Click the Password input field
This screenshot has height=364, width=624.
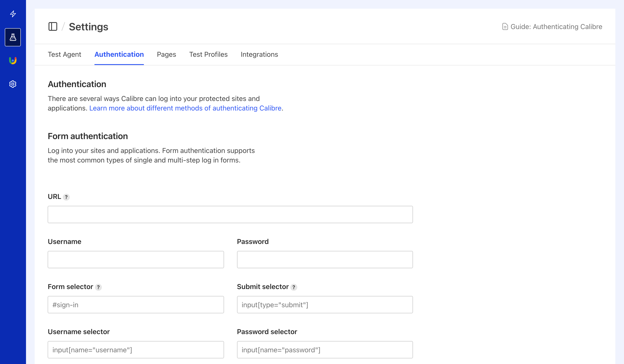point(325,260)
